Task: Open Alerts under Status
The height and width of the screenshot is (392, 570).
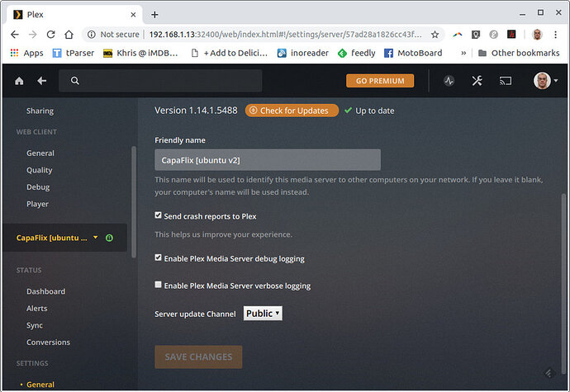Action: tap(36, 309)
